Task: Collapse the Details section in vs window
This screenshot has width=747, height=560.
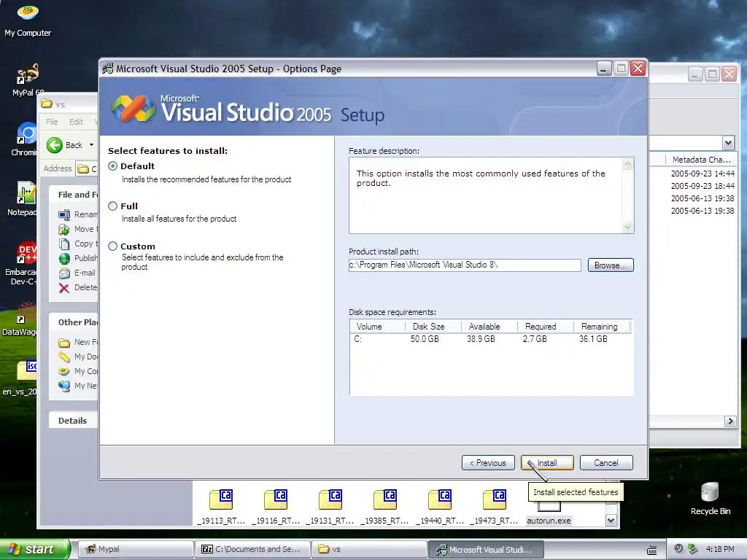Action: (73, 421)
